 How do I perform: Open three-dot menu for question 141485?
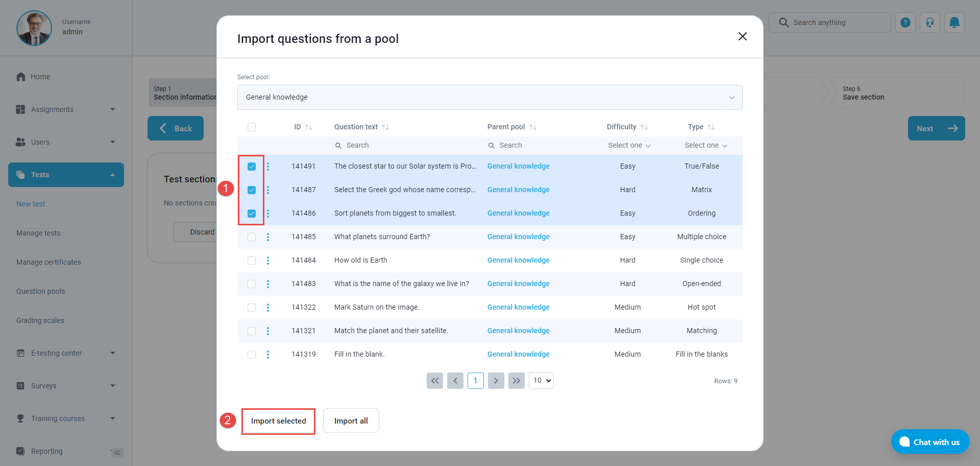click(268, 237)
